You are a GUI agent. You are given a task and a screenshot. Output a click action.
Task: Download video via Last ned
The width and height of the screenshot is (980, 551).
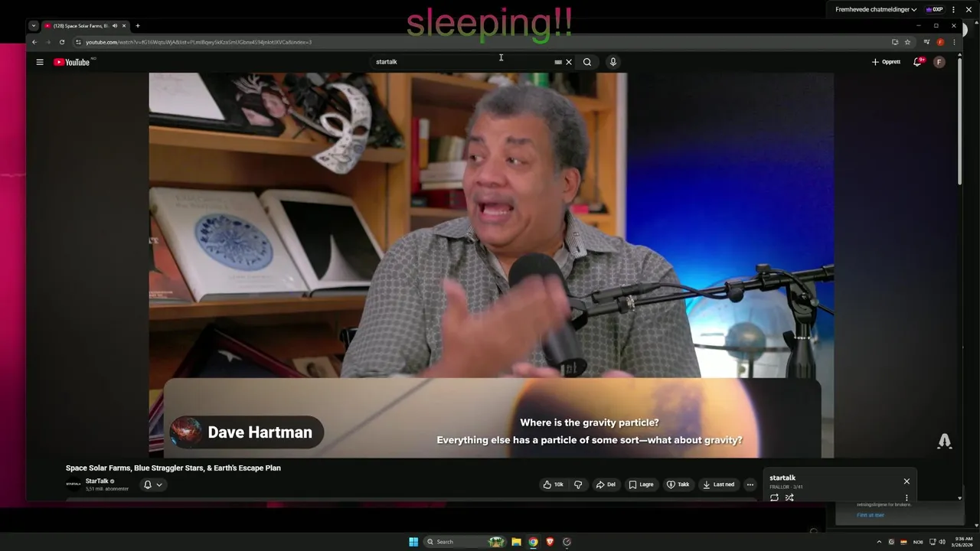pos(718,484)
